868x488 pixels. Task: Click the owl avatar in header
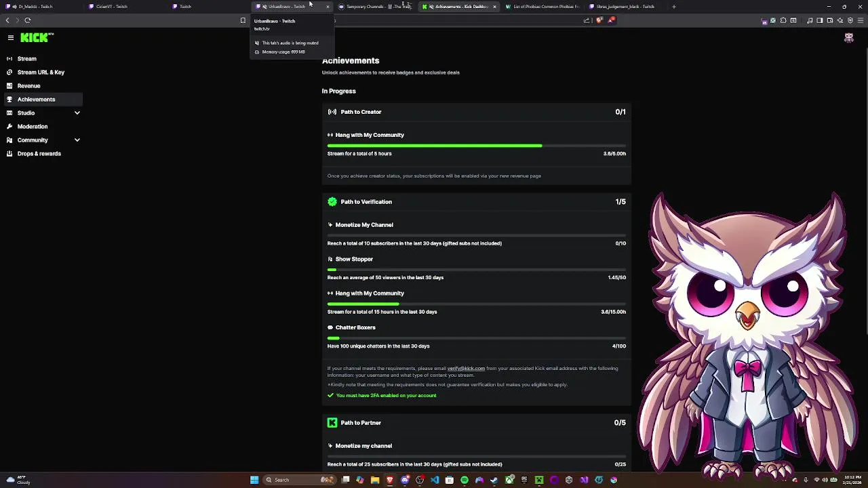(848, 38)
